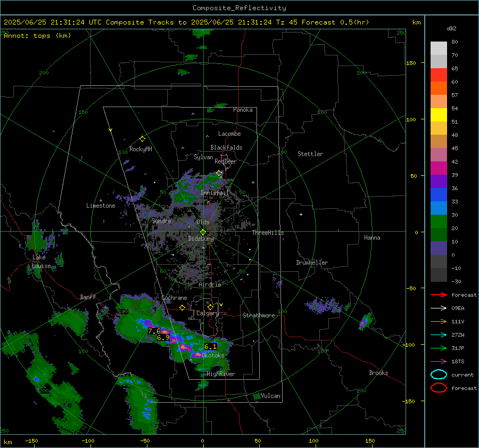
Task: Click the white 09EA arrow in legend
Action: (439, 308)
